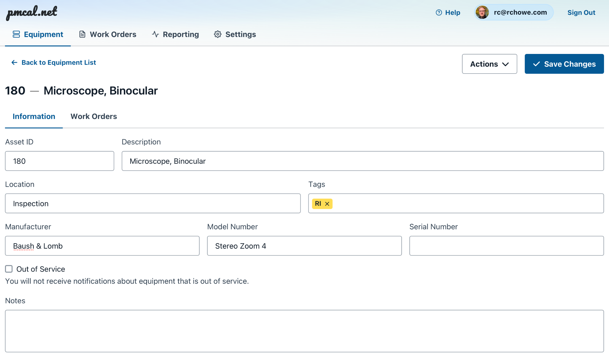Click the Sign Out link
Viewport: 609px width, 364px height.
(581, 12)
